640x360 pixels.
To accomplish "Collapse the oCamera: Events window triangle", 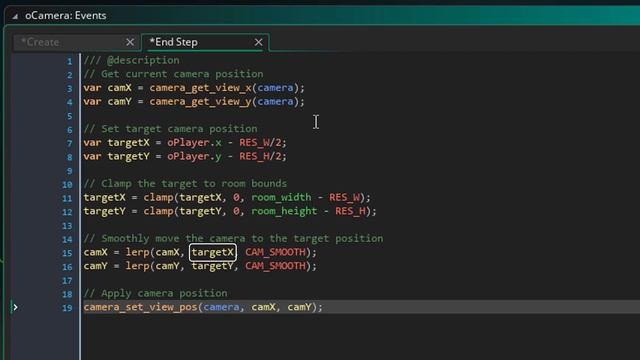I will point(15,16).
